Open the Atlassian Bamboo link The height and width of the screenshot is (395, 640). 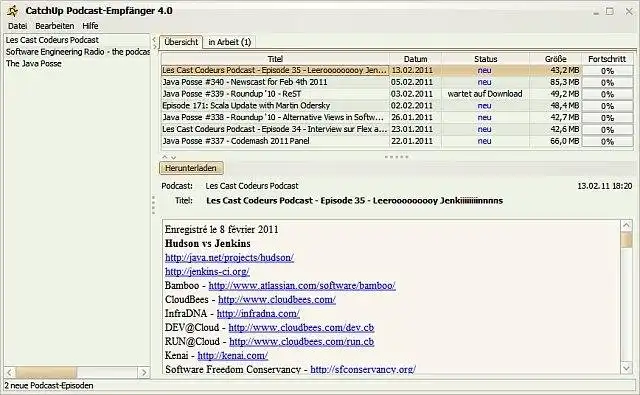(x=302, y=286)
